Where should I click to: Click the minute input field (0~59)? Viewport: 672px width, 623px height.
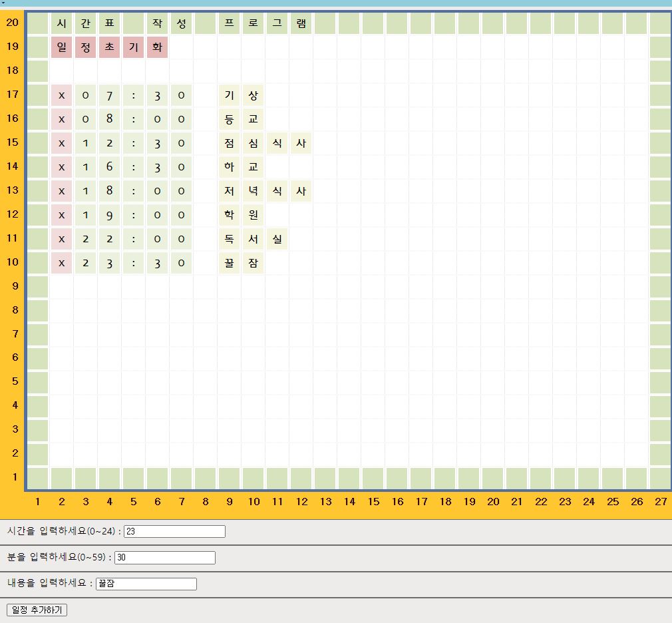(x=165, y=558)
